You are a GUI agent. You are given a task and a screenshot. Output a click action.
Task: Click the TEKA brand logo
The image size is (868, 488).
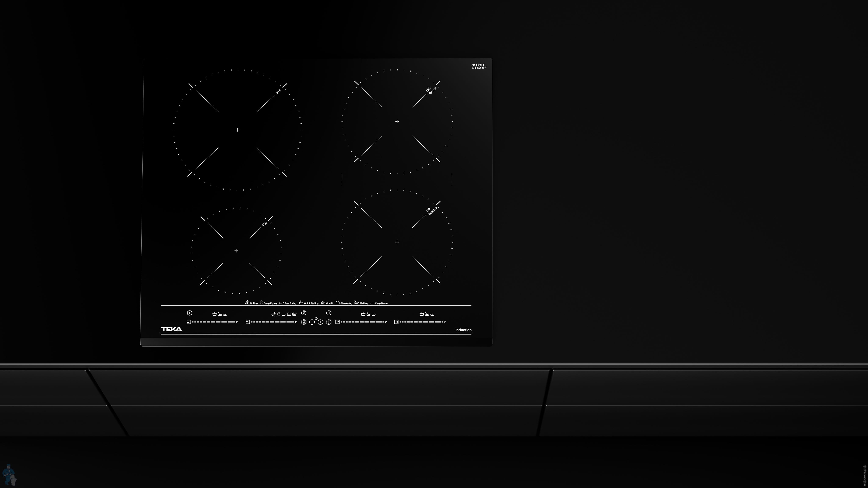(171, 329)
